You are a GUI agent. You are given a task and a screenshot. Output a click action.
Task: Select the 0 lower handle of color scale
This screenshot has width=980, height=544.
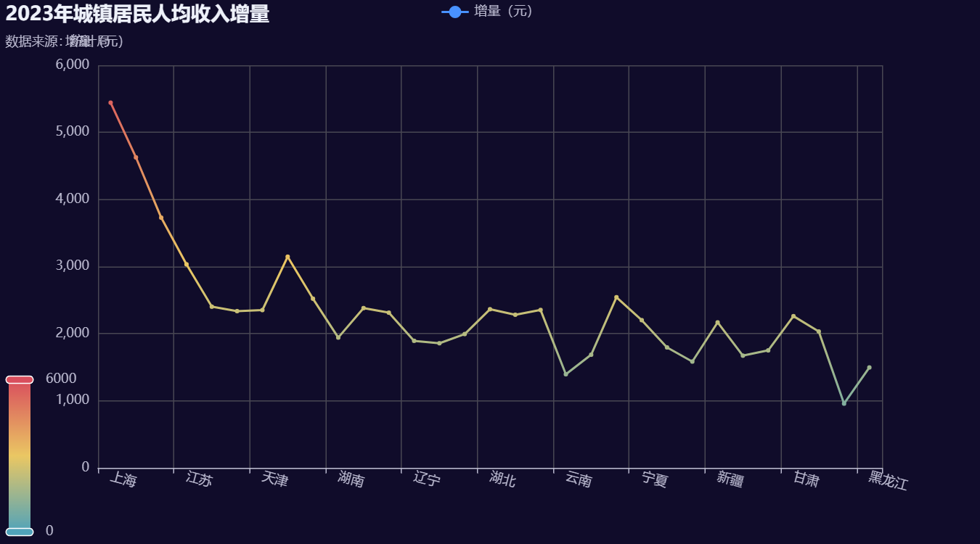20,532
